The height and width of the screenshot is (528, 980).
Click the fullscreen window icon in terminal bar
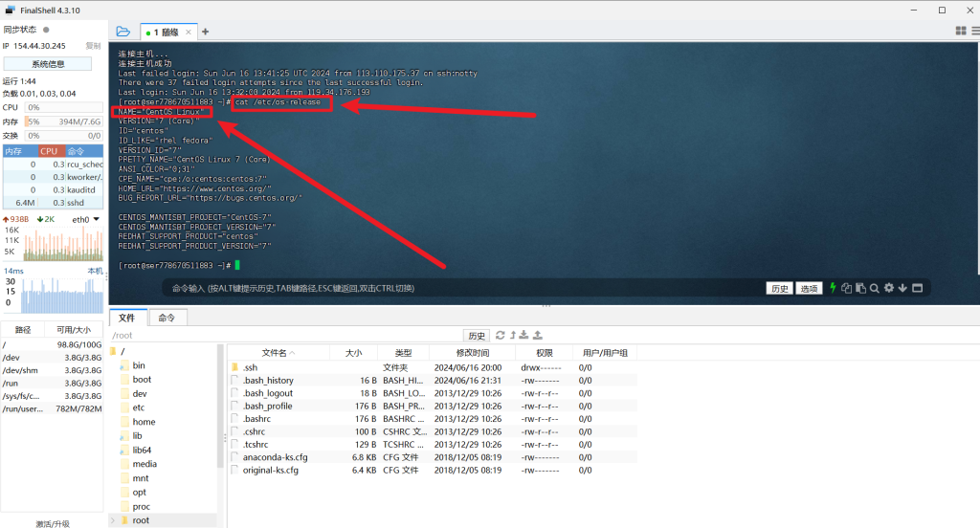point(917,288)
